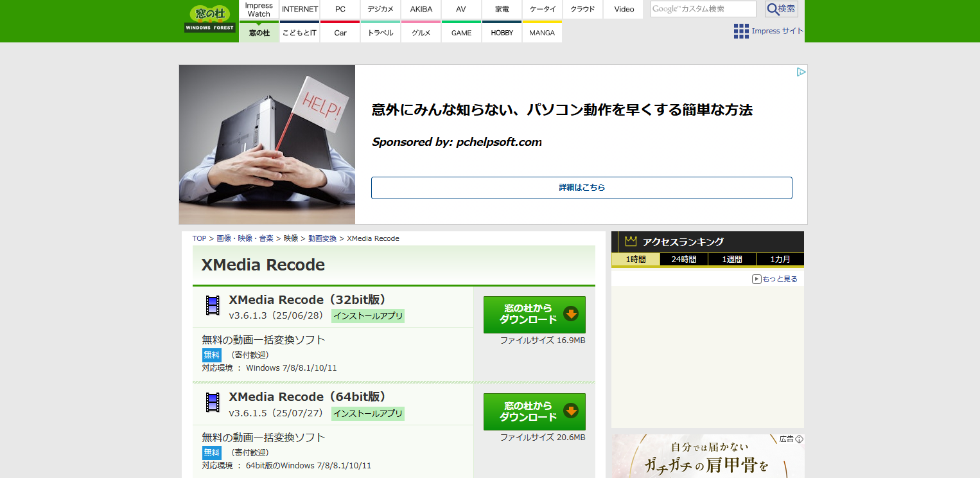
Task: Click the ファイルサイズ 20.6MB text
Action: (543, 437)
